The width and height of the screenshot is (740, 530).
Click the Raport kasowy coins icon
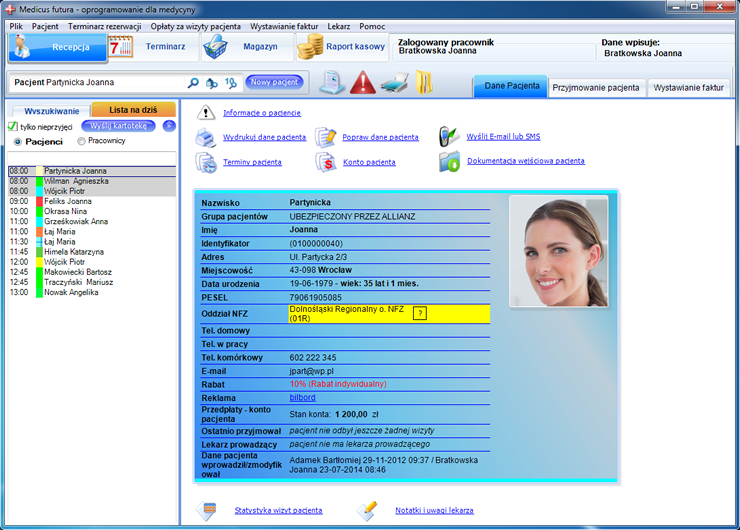pyautogui.click(x=310, y=47)
